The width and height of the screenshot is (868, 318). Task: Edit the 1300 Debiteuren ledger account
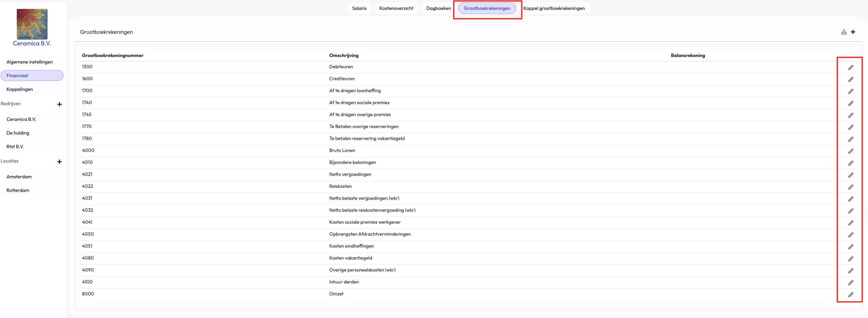pos(851,68)
